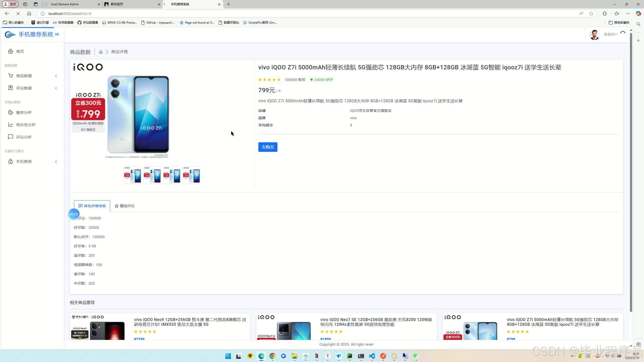Viewport: 644px width, 362px height.
Task: Open PyCharm from the taskbar
Action: point(350,356)
